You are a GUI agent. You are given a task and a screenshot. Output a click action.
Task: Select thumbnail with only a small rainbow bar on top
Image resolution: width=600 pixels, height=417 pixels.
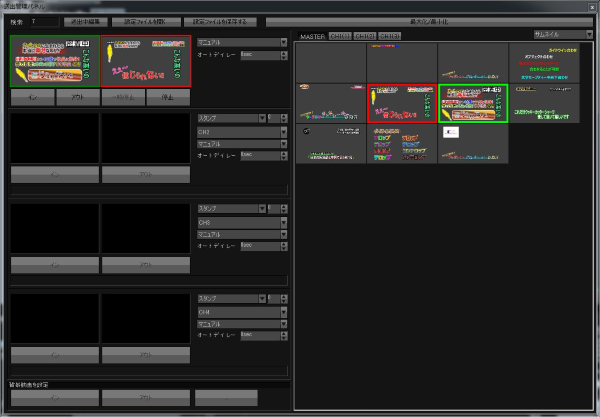(402, 63)
